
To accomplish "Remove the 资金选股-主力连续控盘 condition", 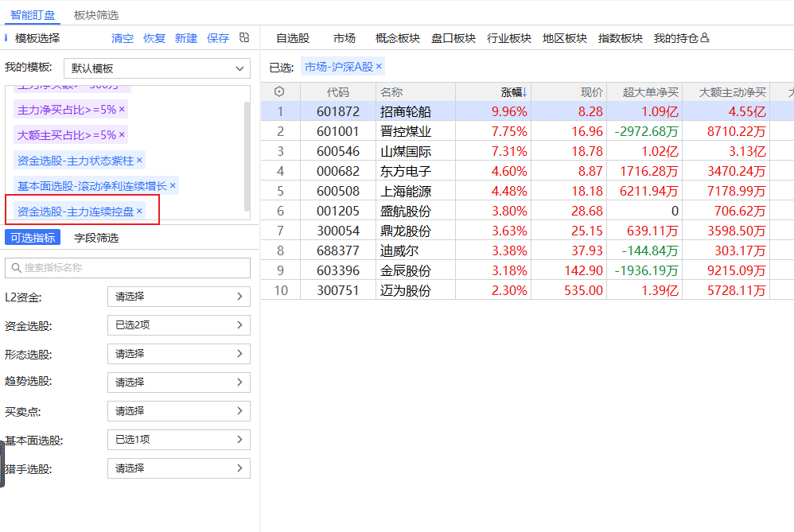I will click(139, 211).
